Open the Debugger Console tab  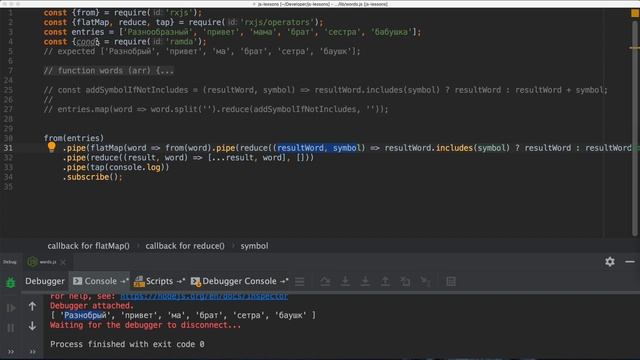(x=240, y=281)
